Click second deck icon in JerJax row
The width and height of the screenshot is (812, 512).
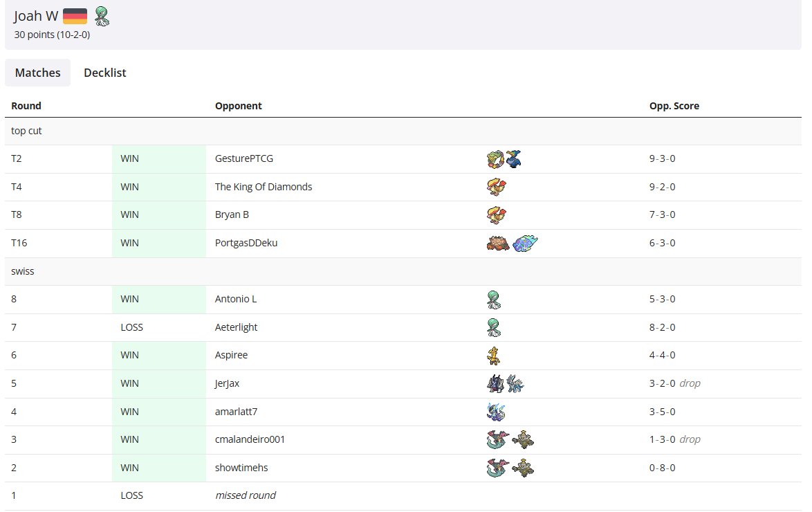coord(515,384)
